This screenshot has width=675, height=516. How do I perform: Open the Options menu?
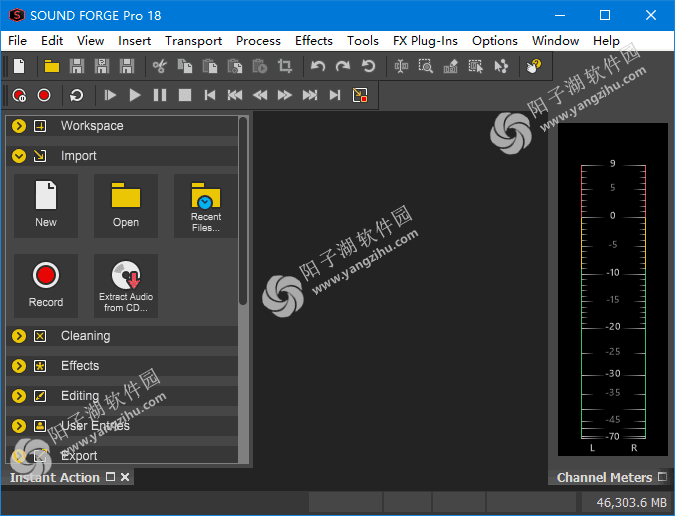pyautogui.click(x=495, y=41)
